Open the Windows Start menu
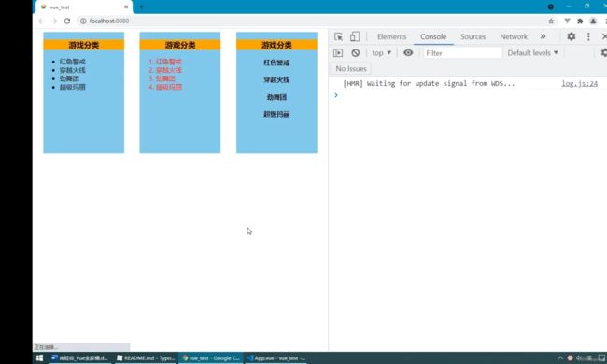The height and width of the screenshot is (364, 607). click(x=39, y=358)
